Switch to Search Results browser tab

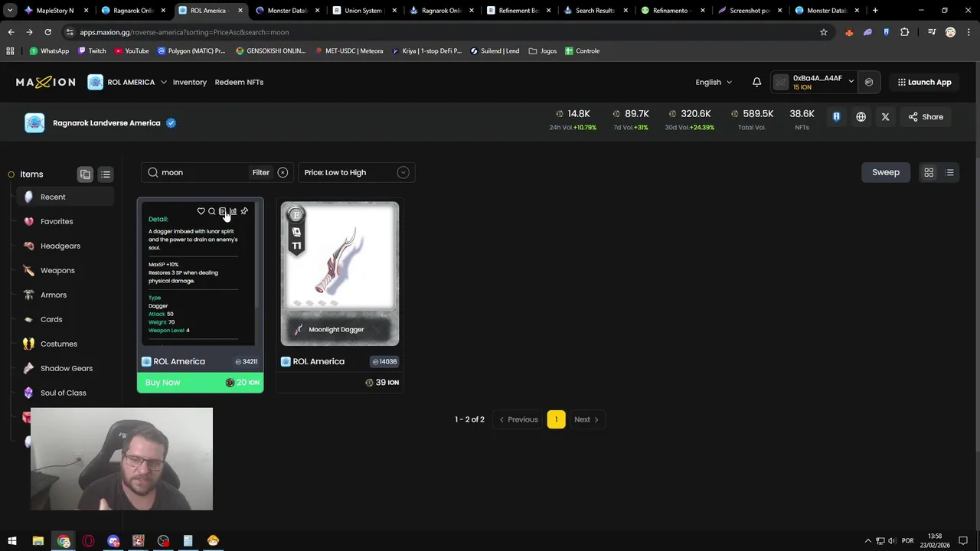point(594,11)
